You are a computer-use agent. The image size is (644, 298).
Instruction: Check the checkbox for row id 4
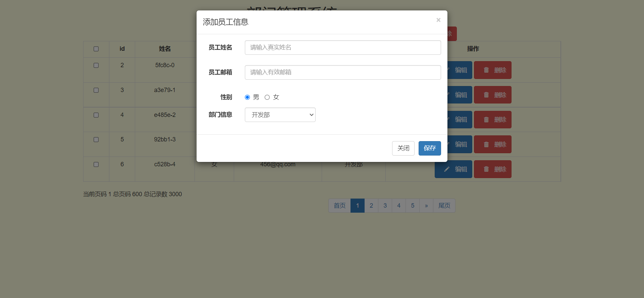[x=96, y=115]
